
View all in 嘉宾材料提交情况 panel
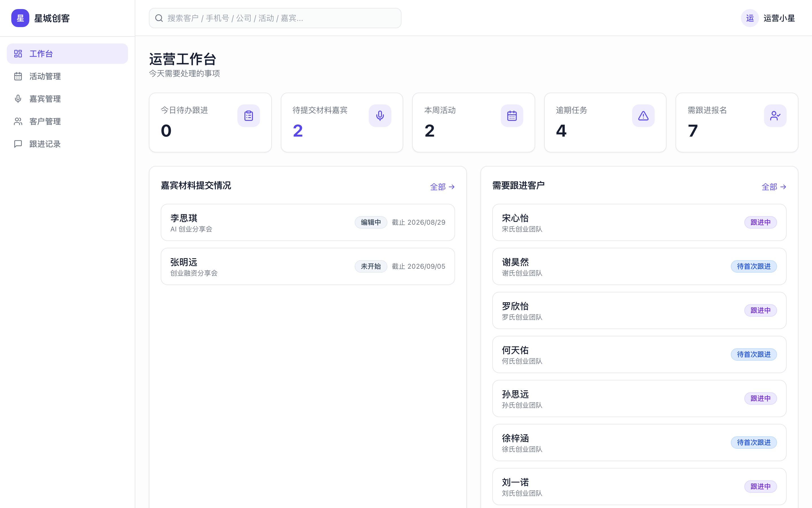click(442, 187)
